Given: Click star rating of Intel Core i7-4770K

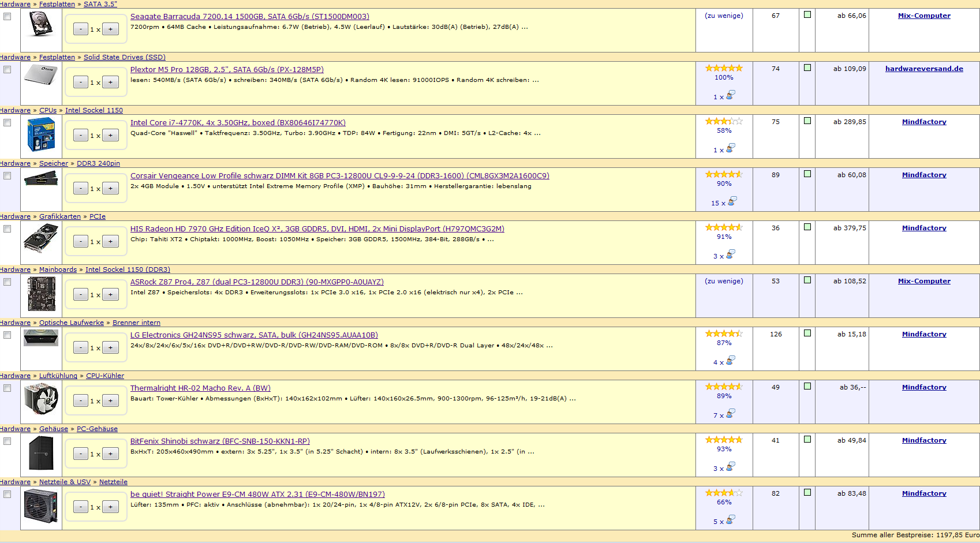Looking at the screenshot, I should (x=724, y=121).
